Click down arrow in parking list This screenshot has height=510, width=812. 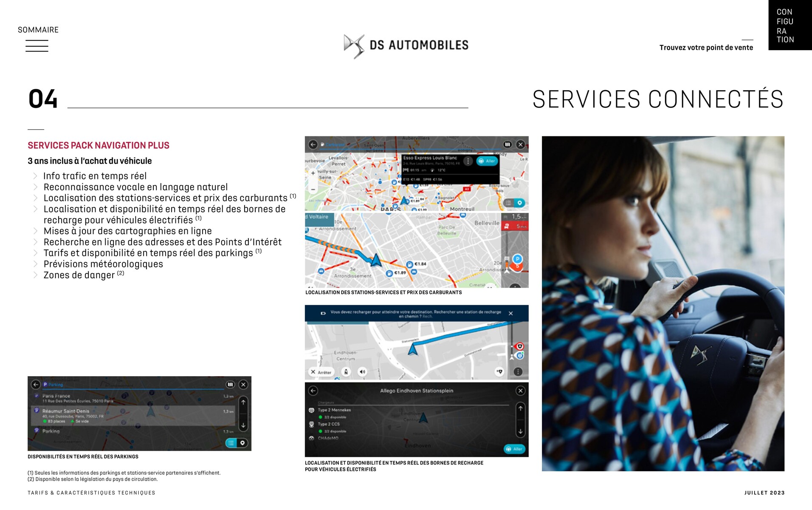243,425
